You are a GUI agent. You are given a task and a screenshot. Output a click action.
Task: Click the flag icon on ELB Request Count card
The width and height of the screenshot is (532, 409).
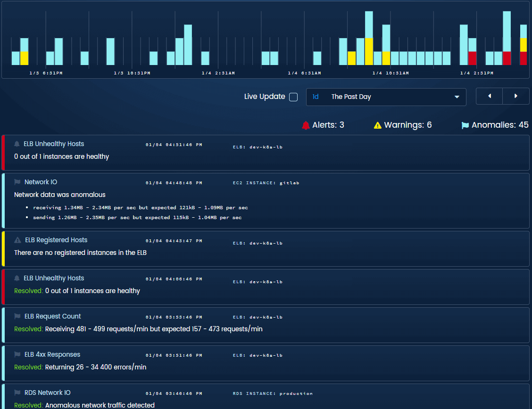click(17, 316)
